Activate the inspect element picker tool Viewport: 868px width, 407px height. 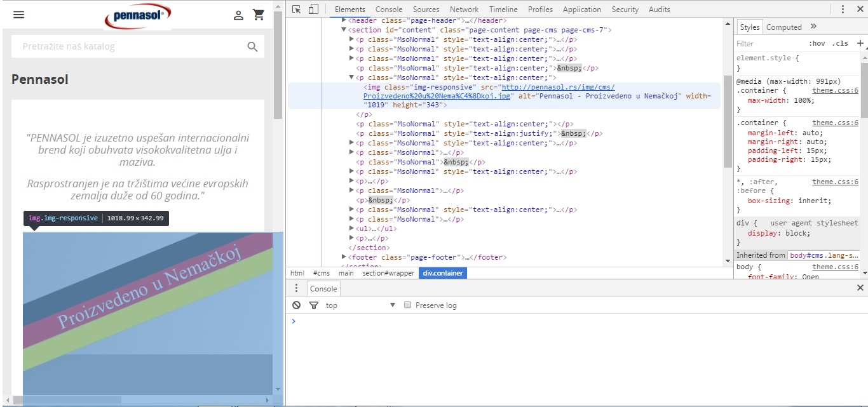coord(296,9)
